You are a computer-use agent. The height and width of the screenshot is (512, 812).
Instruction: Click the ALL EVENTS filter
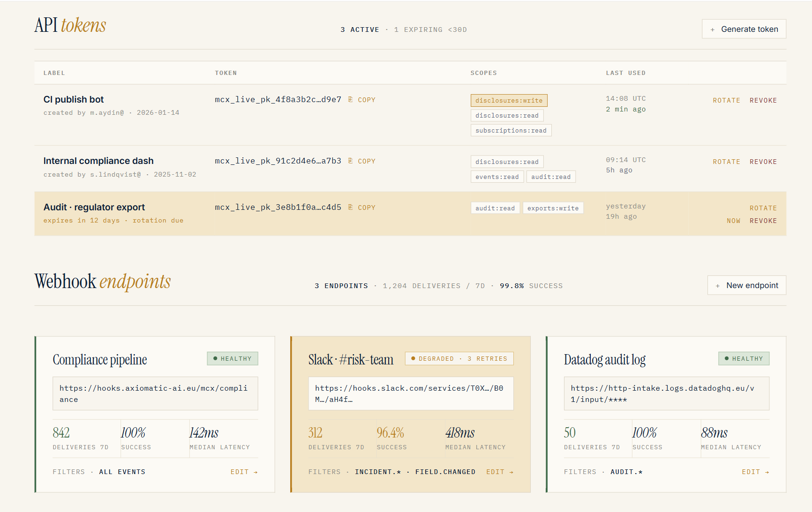click(122, 472)
